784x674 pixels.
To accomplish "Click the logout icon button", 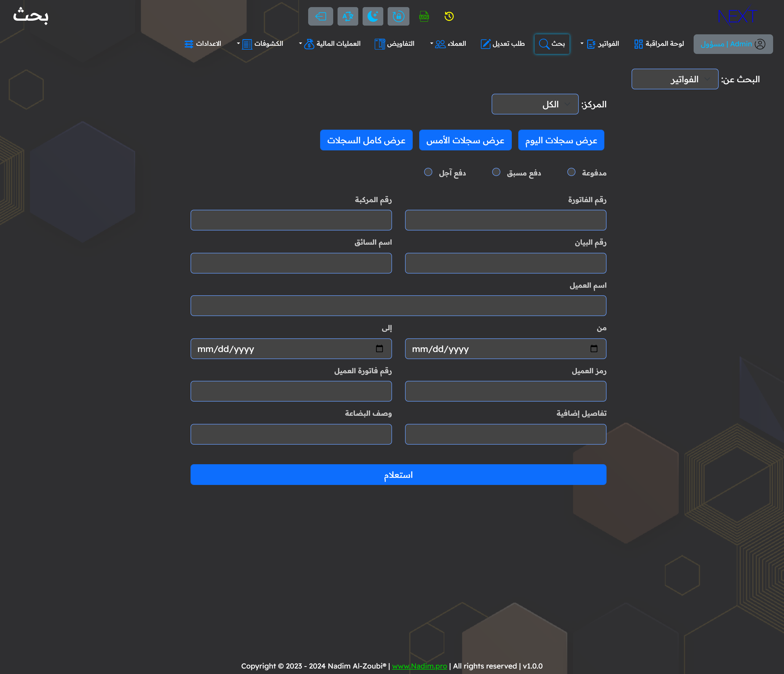I will 320,16.
